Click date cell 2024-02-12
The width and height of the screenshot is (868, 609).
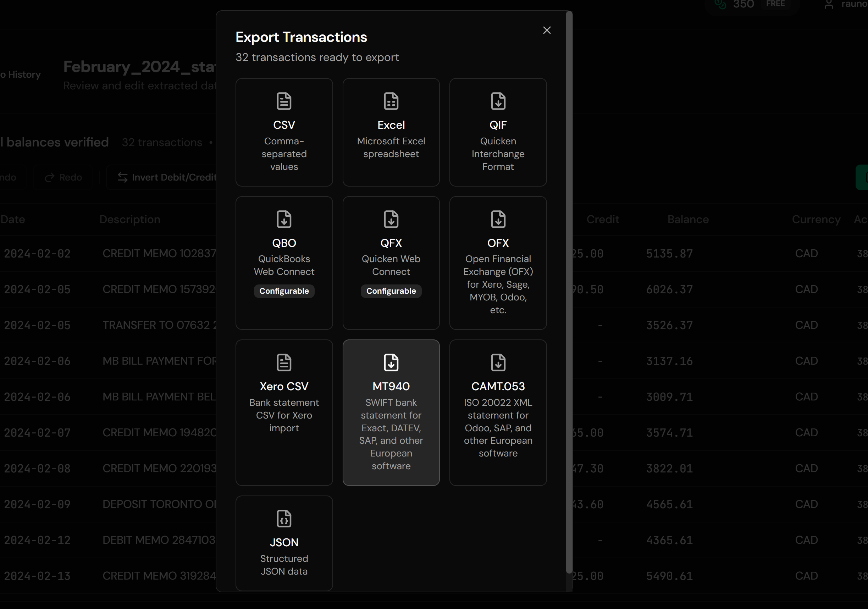pyautogui.click(x=37, y=541)
